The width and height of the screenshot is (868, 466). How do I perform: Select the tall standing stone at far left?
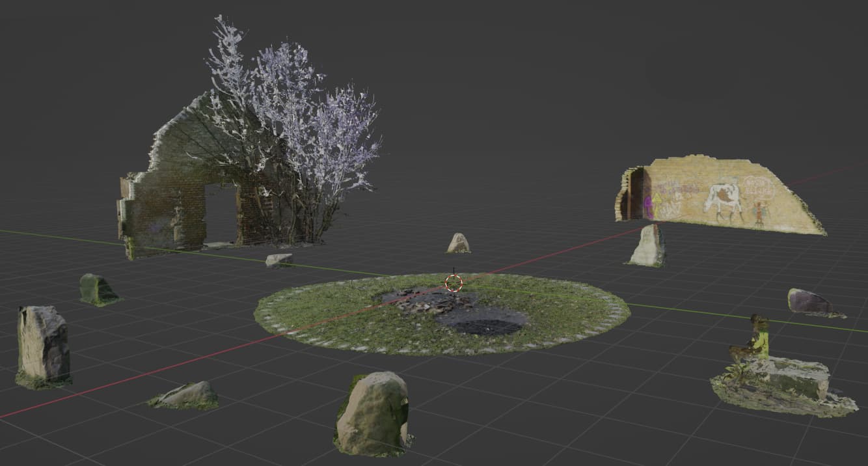43,345
